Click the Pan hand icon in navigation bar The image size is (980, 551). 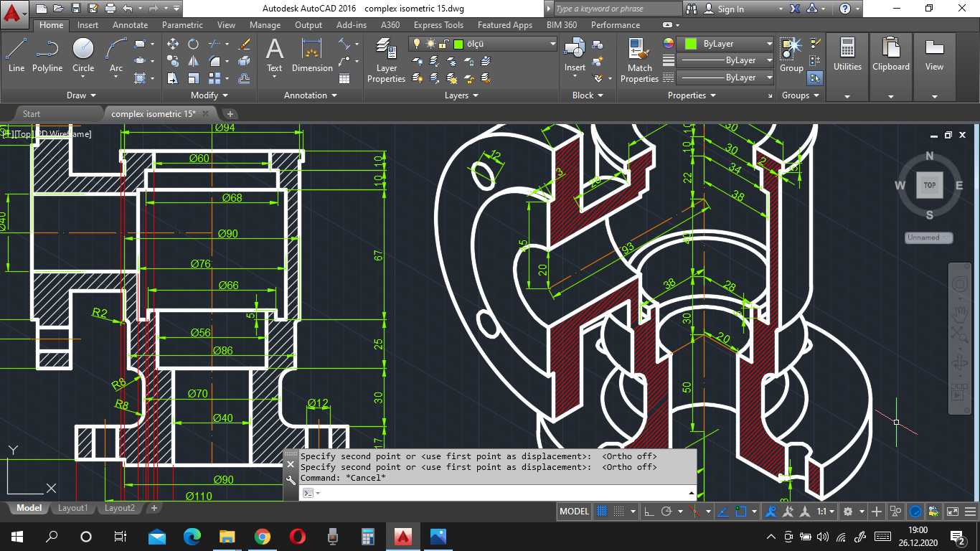click(960, 313)
